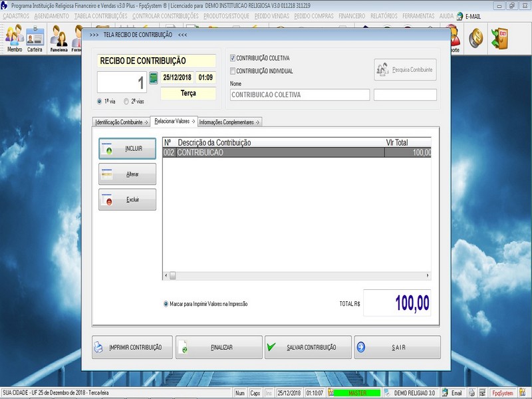532x399 pixels.
Task: Click Email icon in status bar
Action: point(445,393)
